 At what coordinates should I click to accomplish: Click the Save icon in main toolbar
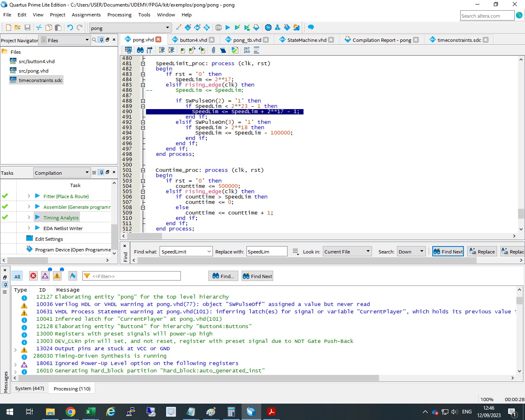point(27,27)
